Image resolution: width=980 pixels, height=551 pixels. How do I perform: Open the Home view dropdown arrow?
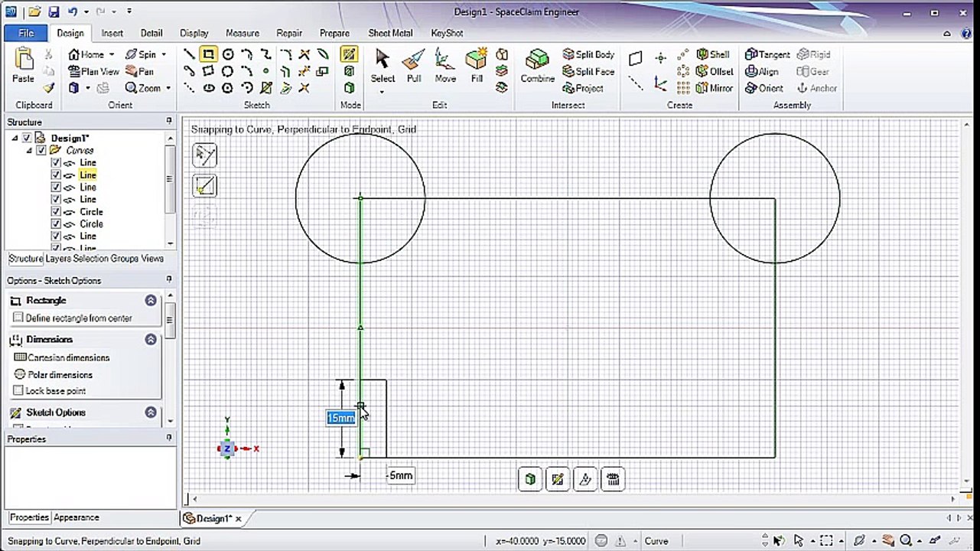[112, 54]
